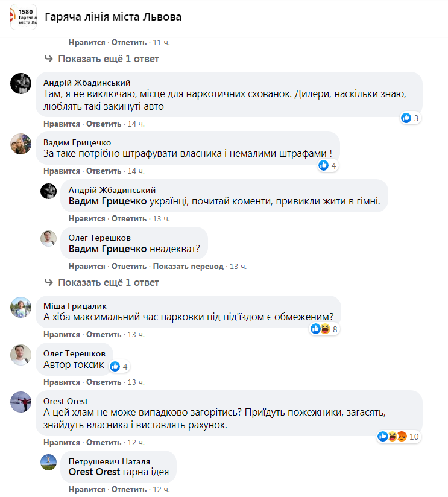Click Андрій Жбадинський's top comment avatar
Image resolution: width=448 pixels, height=497 pixels.
21,83
